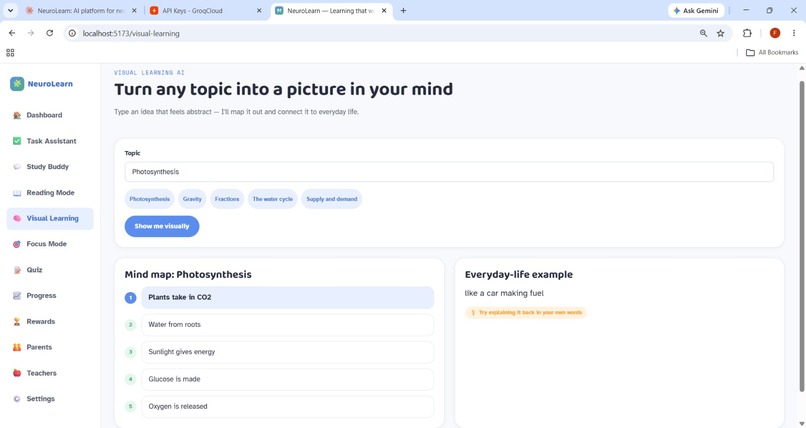Bookmark this page with the star

click(x=721, y=33)
